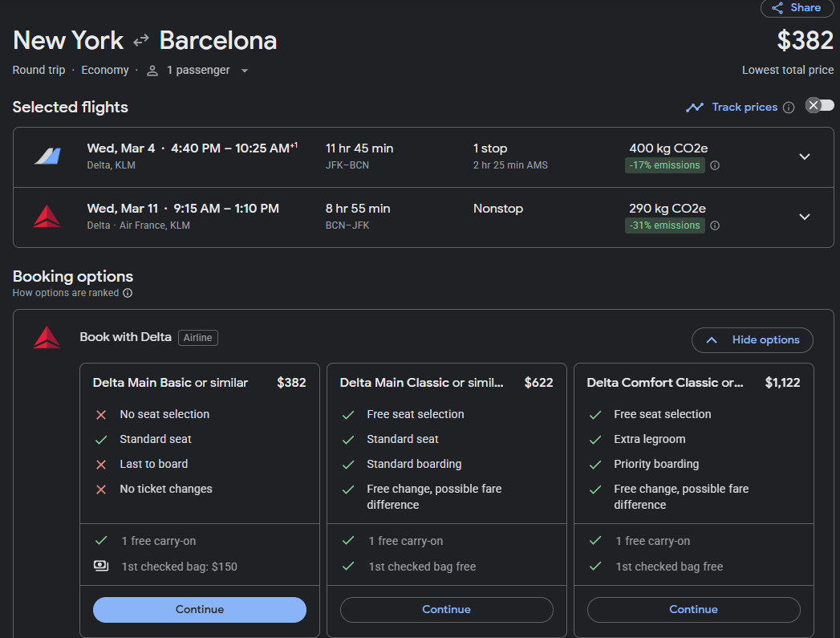Click checkmark beside Main Basic Standard seat
Image resolution: width=840 pixels, height=638 pixels.
click(x=101, y=440)
